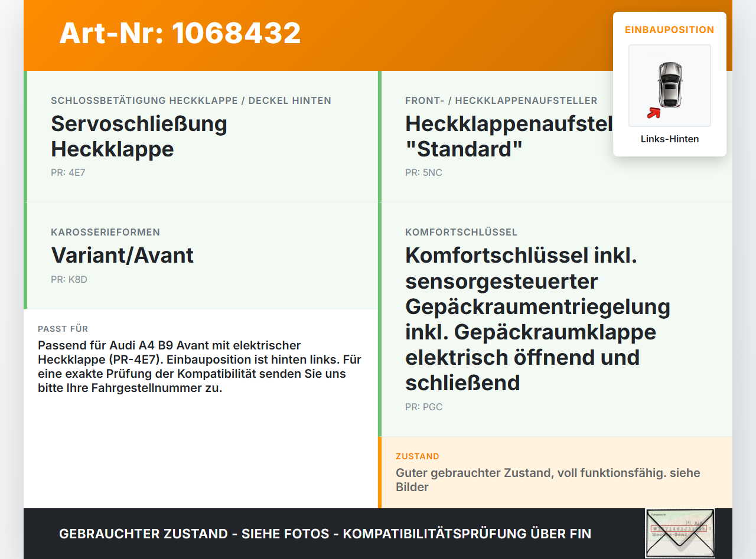
Task: Click the red arrow pointing at the car
Action: point(653,113)
